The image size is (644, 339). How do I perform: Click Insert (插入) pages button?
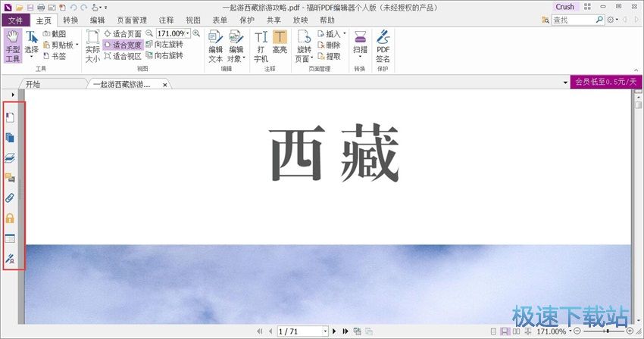tap(331, 33)
